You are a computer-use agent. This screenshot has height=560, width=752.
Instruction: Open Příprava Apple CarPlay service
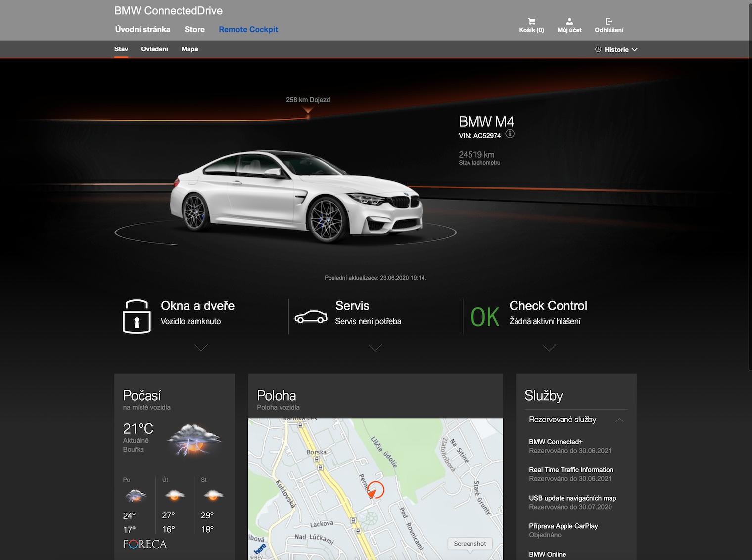tap(564, 526)
